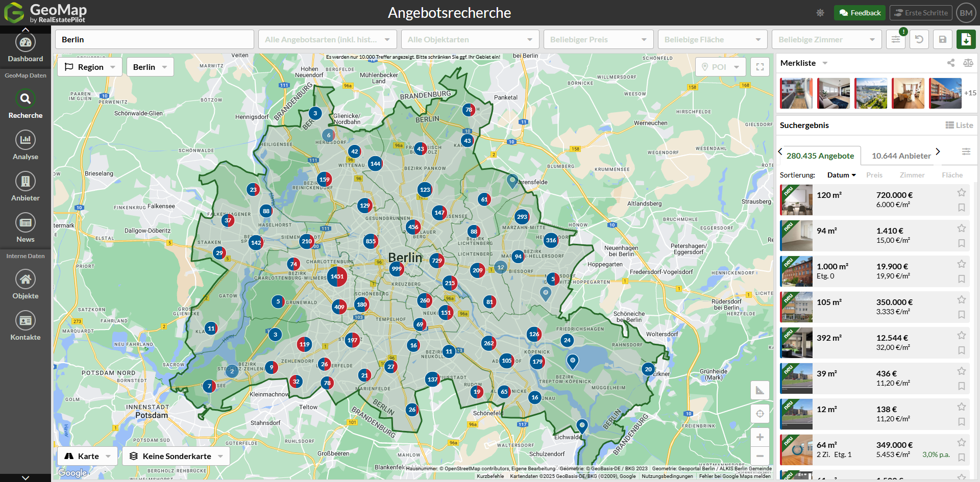Zoom in on the map

coord(759,437)
